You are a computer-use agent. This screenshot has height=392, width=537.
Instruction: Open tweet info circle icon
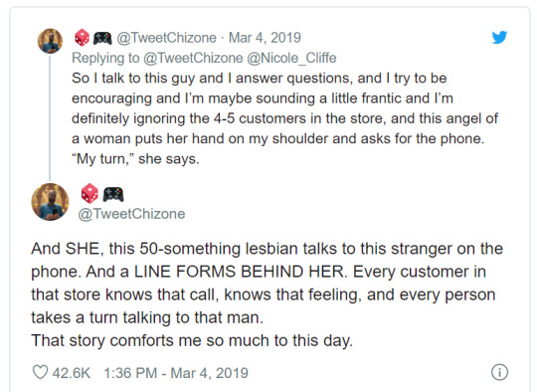pyautogui.click(x=499, y=372)
